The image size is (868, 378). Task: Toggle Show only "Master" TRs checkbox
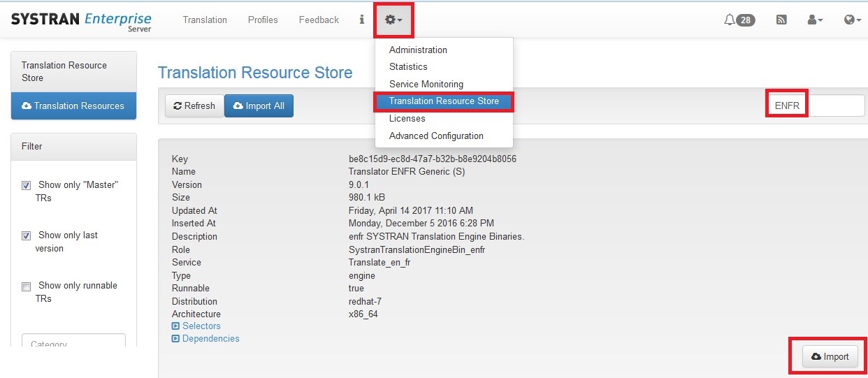tap(26, 185)
